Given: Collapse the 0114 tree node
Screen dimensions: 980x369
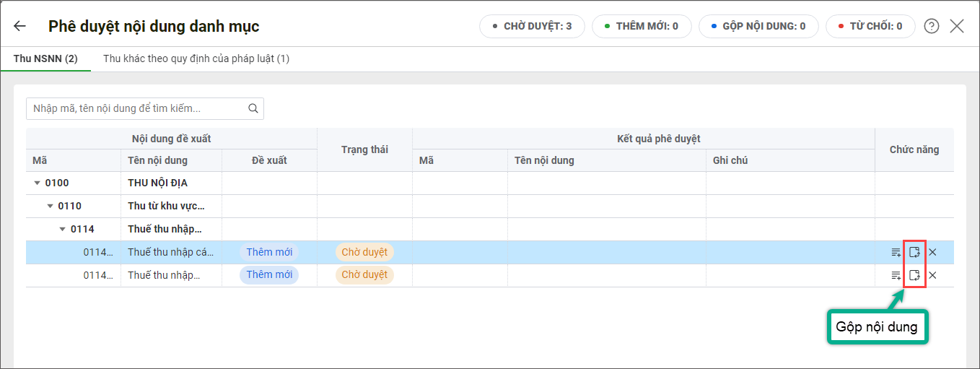Looking at the screenshot, I should click(63, 230).
